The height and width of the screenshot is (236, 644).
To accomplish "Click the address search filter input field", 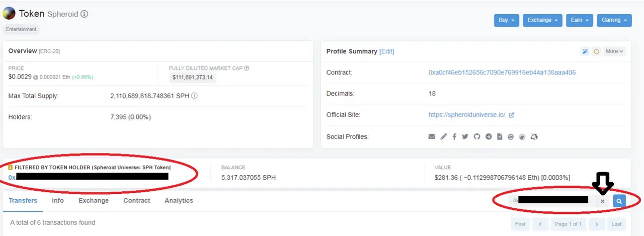I will click(552, 201).
